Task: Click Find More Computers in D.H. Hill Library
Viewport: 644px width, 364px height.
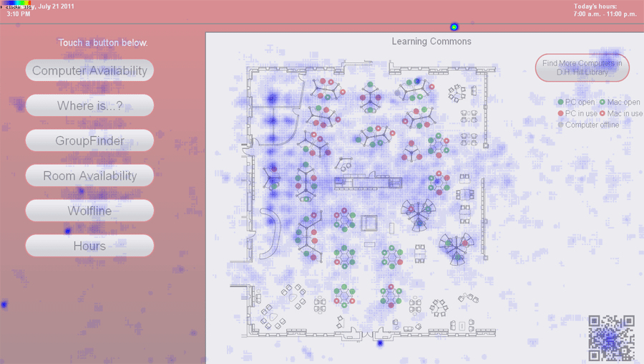Action: [582, 67]
